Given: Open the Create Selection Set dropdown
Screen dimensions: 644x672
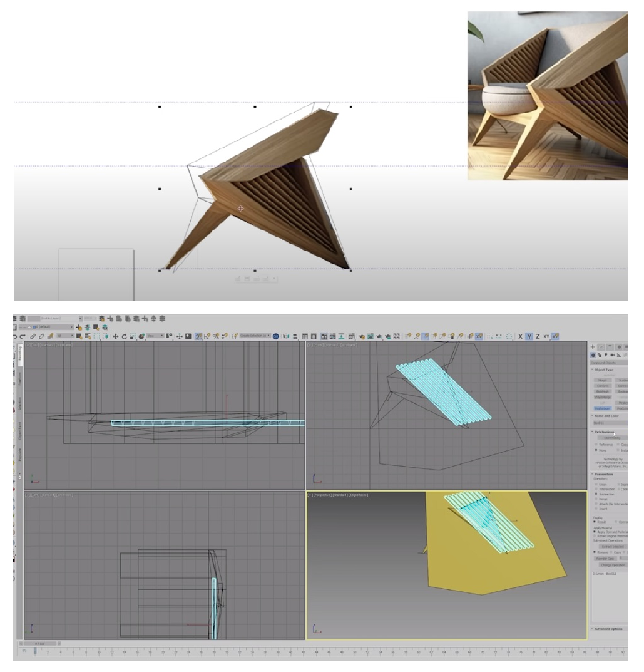Looking at the screenshot, I should point(253,336).
